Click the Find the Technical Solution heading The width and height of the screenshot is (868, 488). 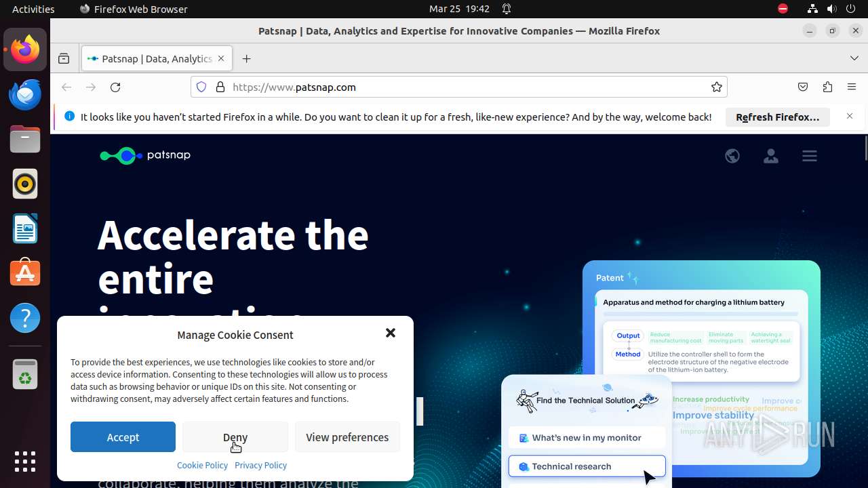coord(585,401)
